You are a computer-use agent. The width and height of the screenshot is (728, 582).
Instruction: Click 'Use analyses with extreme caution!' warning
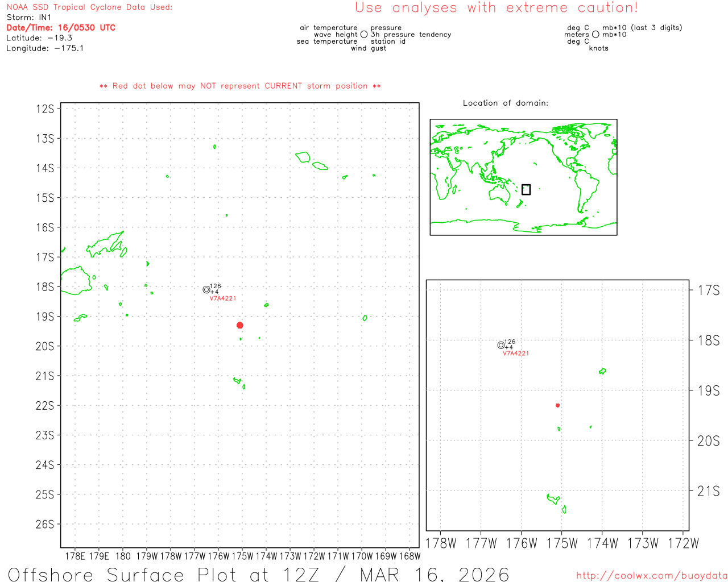click(x=497, y=8)
